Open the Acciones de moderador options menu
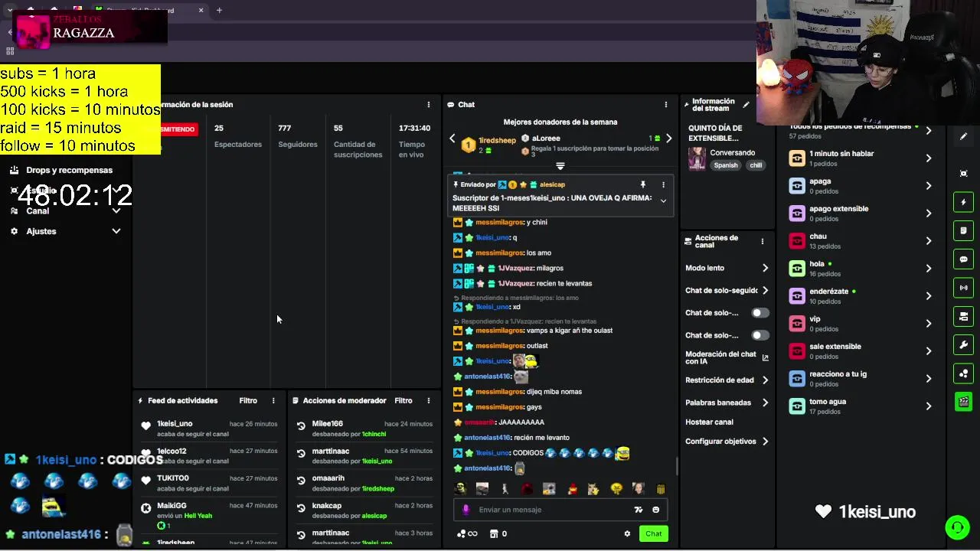The image size is (980, 551). (x=428, y=401)
